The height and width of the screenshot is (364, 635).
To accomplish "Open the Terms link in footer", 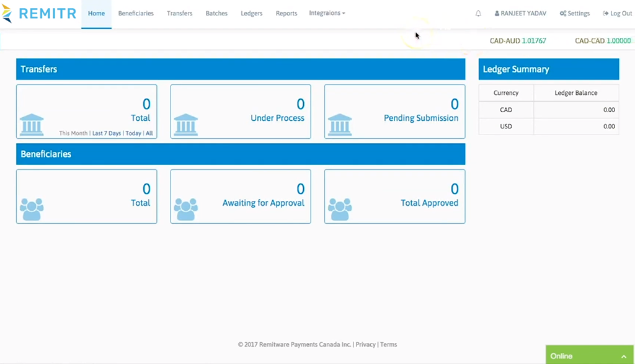I will click(x=388, y=345).
